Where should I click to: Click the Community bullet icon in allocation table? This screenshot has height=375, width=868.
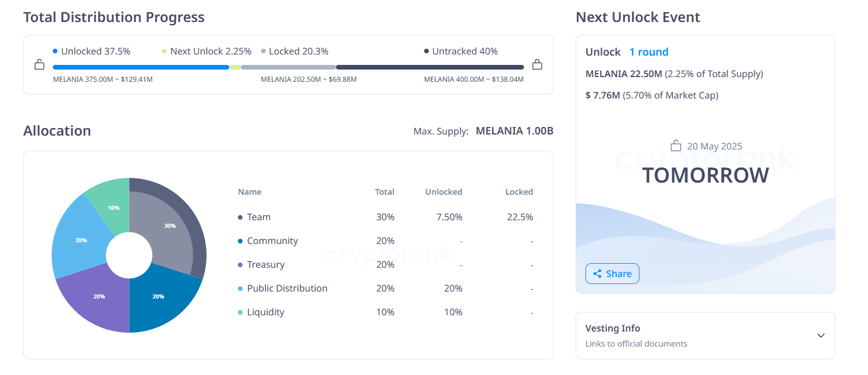(x=240, y=241)
